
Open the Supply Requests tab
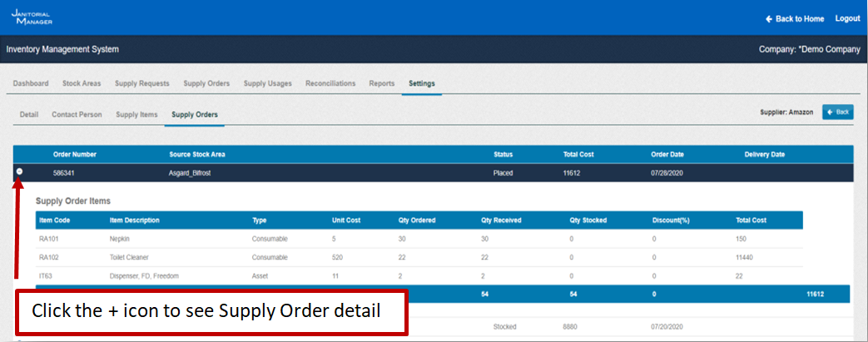point(142,83)
